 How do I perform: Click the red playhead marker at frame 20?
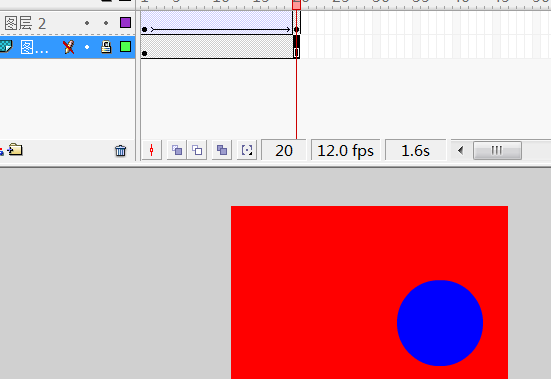point(297,5)
